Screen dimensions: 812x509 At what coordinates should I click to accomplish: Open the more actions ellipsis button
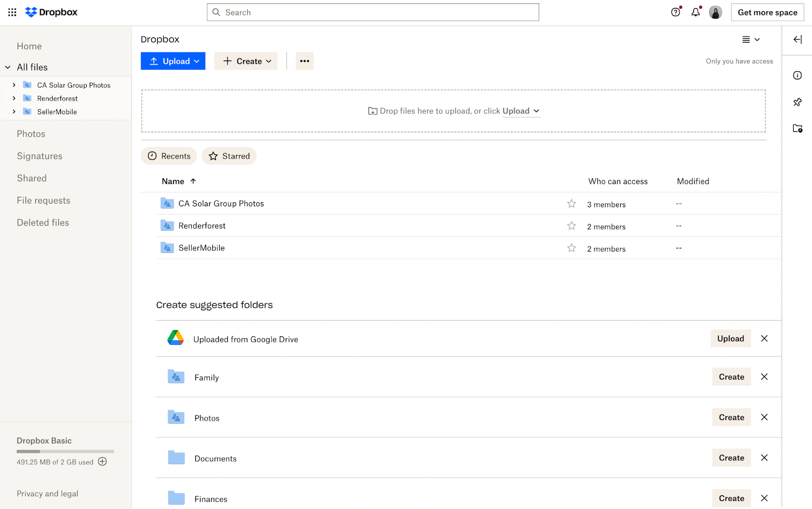[x=304, y=61]
